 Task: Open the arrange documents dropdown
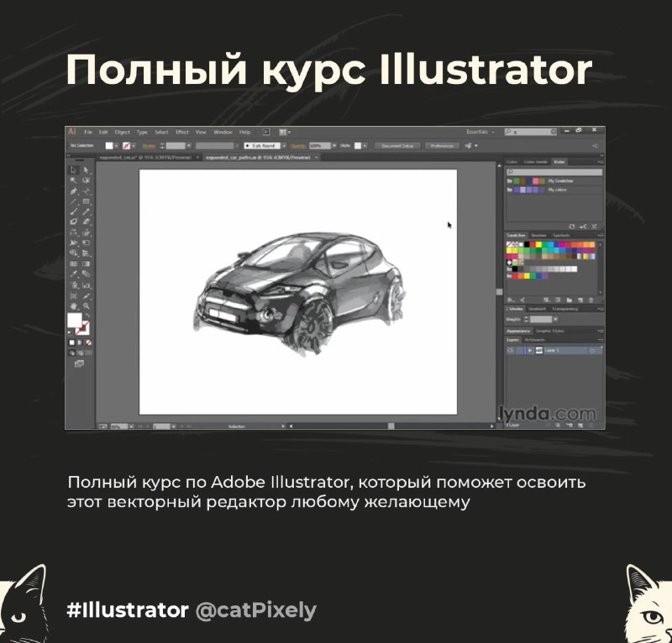[285, 133]
